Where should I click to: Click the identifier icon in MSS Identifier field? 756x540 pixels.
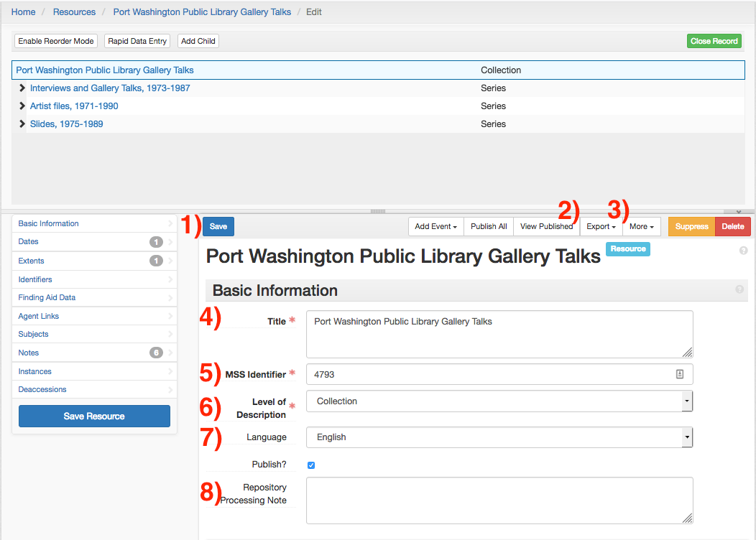(x=679, y=374)
